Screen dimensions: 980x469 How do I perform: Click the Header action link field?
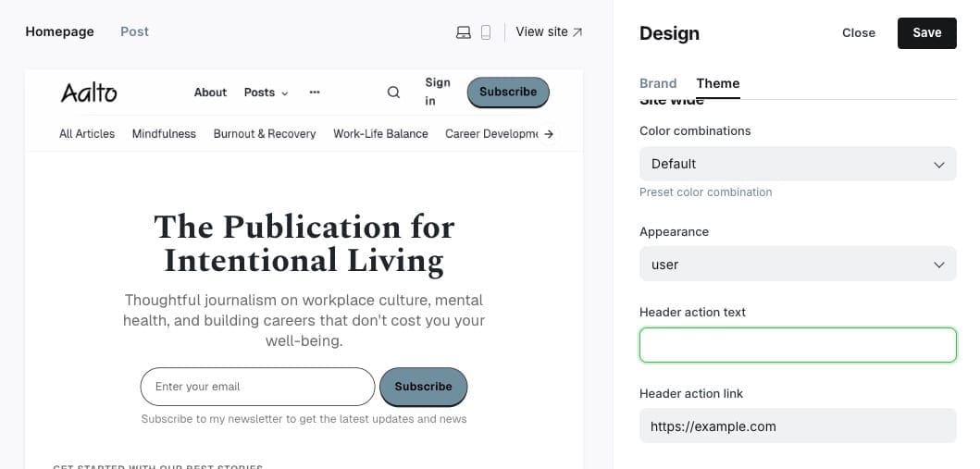coord(798,426)
